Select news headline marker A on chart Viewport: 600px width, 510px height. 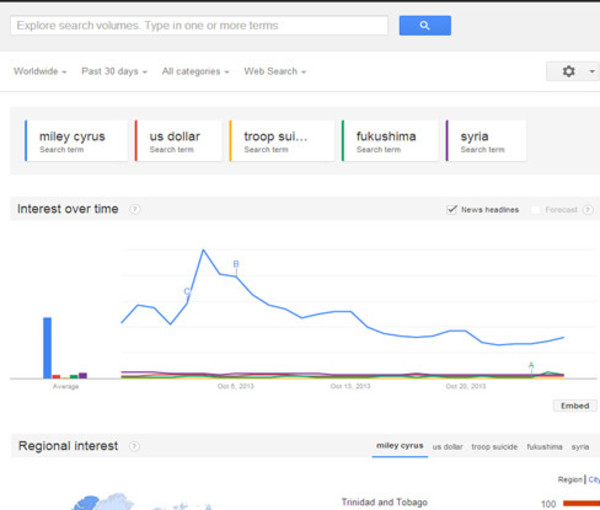pyautogui.click(x=531, y=365)
